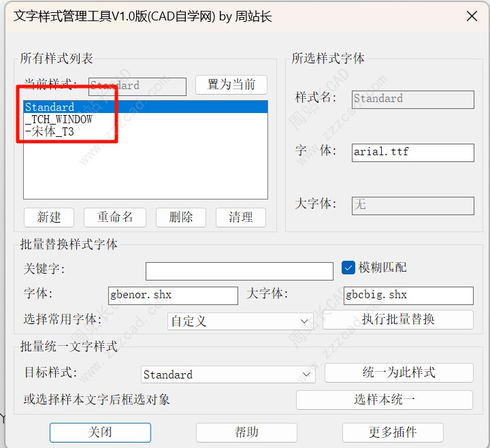This screenshot has height=448, width=490.
Task: Focus the 关键字 keyword input field
Action: coord(239,270)
